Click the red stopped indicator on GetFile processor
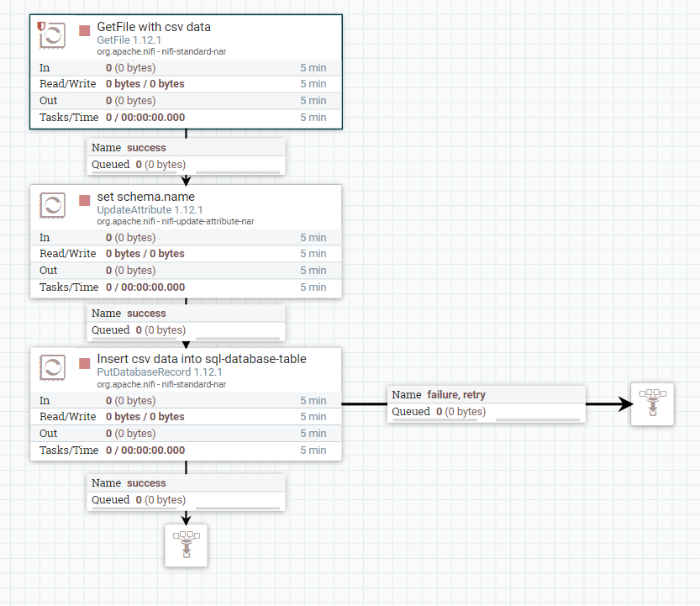The image size is (700, 606). [x=84, y=30]
